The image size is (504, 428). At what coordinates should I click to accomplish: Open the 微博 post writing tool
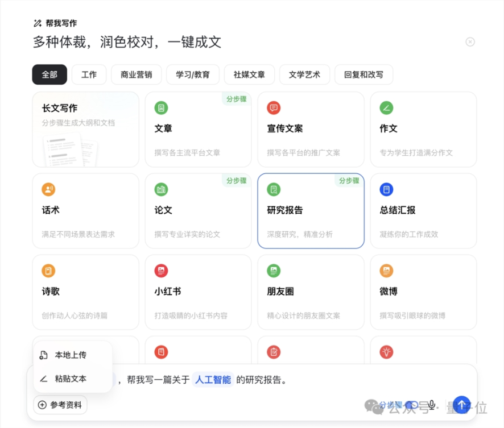(x=386, y=271)
